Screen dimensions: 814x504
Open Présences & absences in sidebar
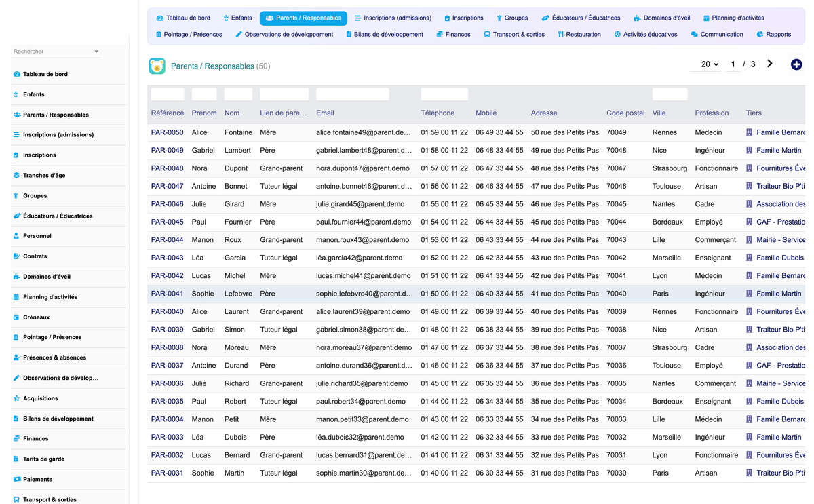point(54,357)
